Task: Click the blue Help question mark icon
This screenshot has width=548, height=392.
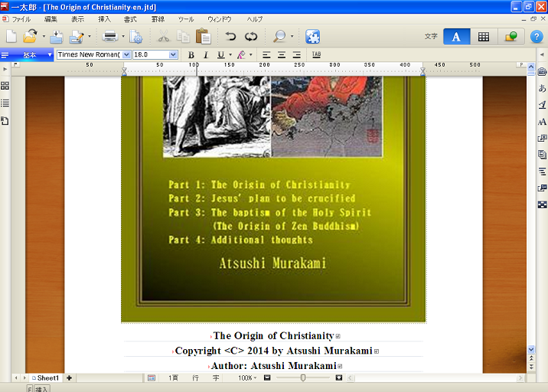Action: [536, 36]
